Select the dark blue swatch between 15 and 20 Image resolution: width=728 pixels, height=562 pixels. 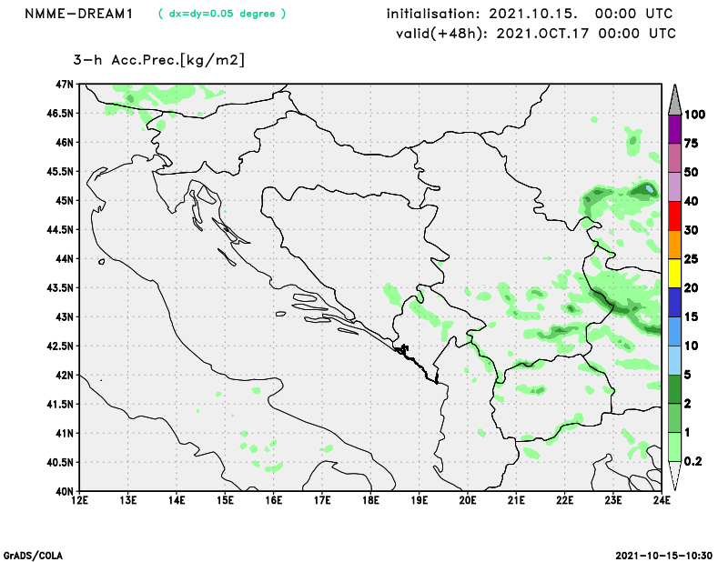coord(674,303)
